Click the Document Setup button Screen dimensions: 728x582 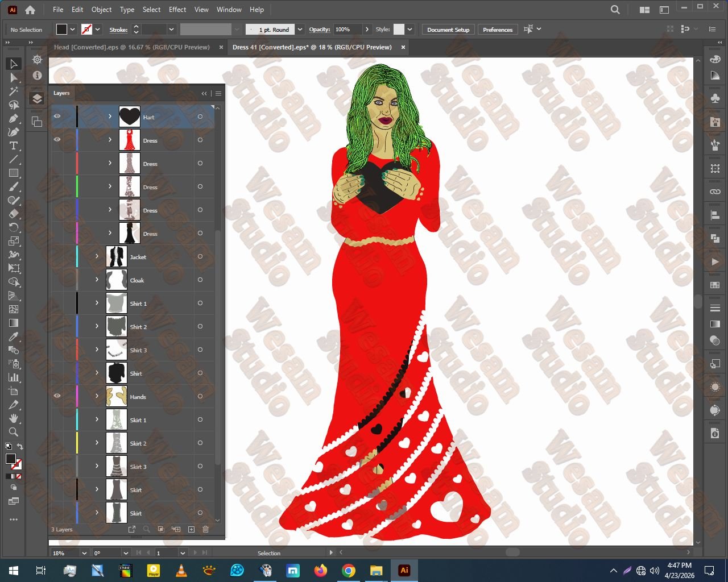click(x=448, y=30)
